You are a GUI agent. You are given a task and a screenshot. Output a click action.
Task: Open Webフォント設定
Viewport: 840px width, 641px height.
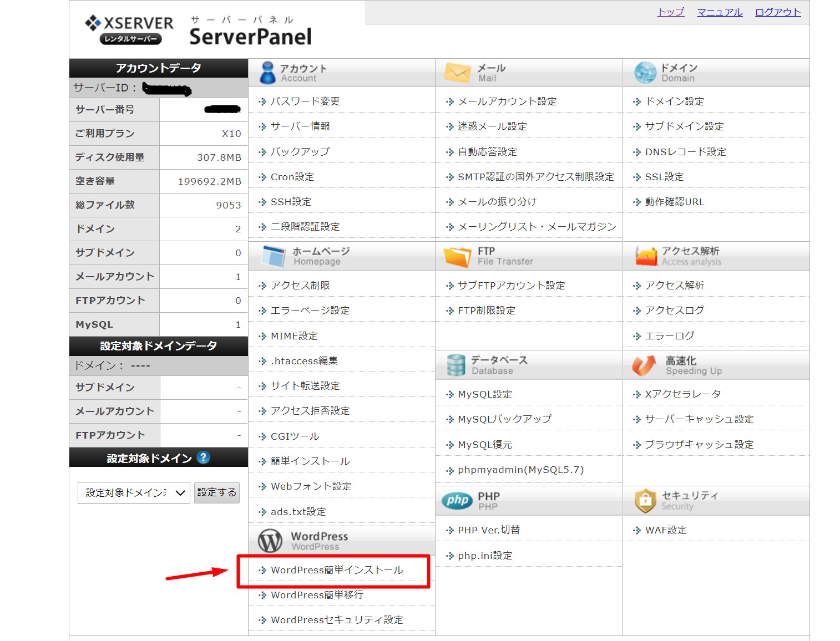tap(311, 486)
